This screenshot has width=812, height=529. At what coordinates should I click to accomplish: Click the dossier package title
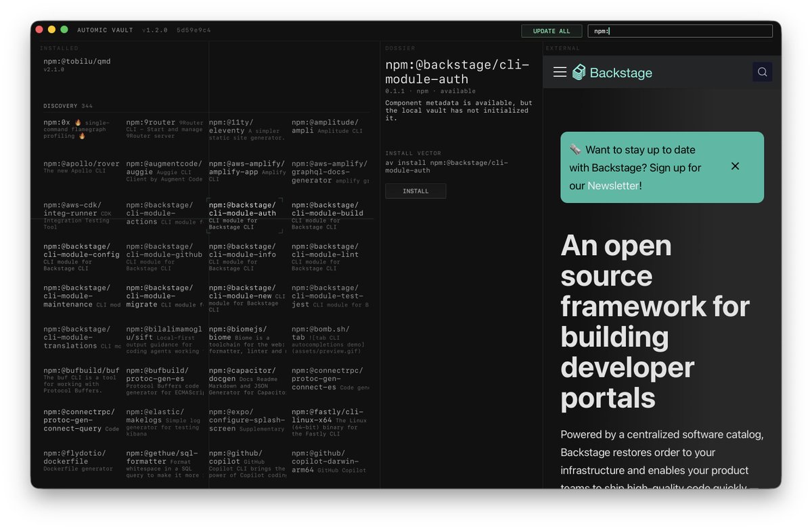457,72
